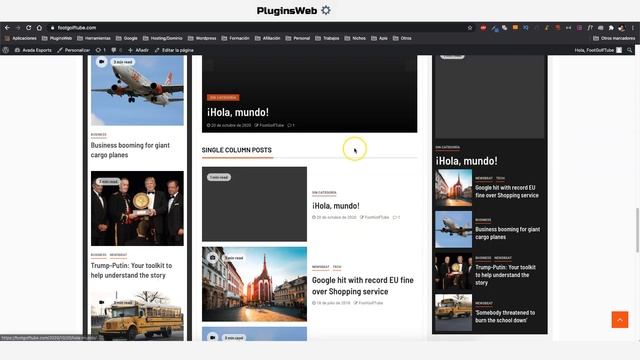
Task: Click the browser forward arrow
Action: point(18,28)
